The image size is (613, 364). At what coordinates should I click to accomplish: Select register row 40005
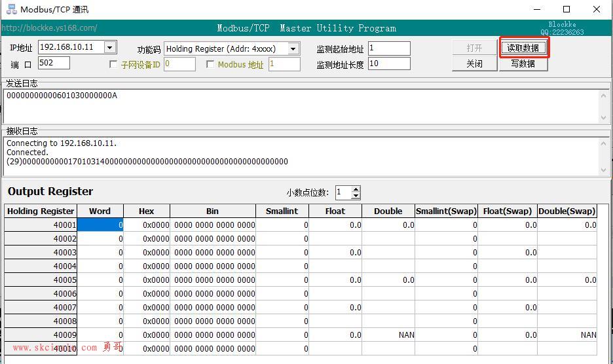pos(41,280)
